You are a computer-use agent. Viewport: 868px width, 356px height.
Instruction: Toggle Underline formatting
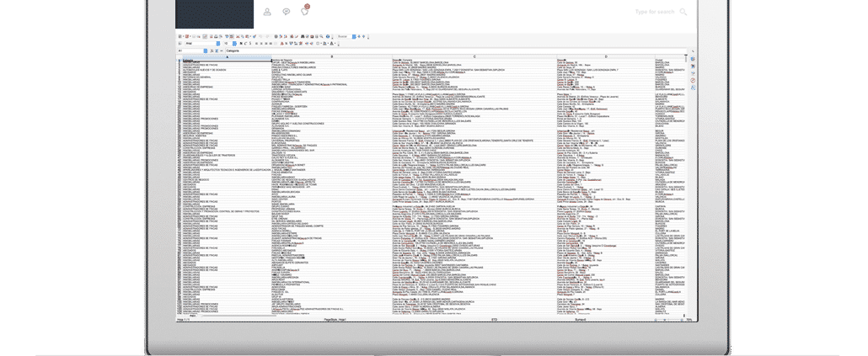tap(250, 43)
